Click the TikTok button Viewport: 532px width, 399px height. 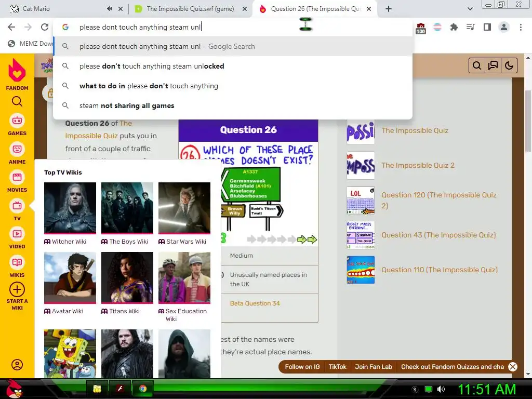coord(337,367)
